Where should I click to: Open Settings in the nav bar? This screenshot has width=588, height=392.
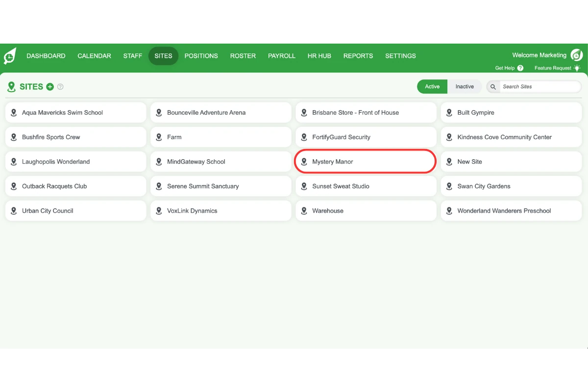(x=400, y=56)
